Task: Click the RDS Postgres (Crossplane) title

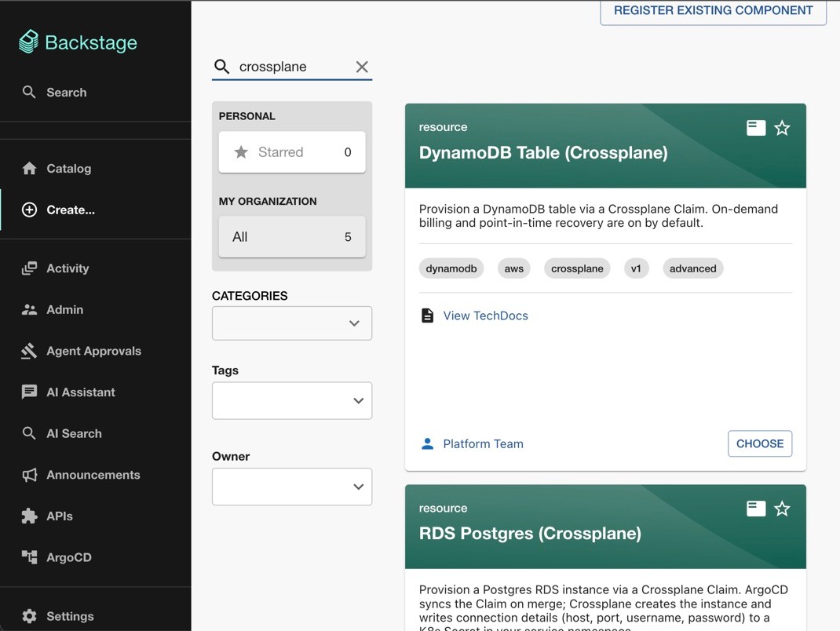Action: [530, 534]
